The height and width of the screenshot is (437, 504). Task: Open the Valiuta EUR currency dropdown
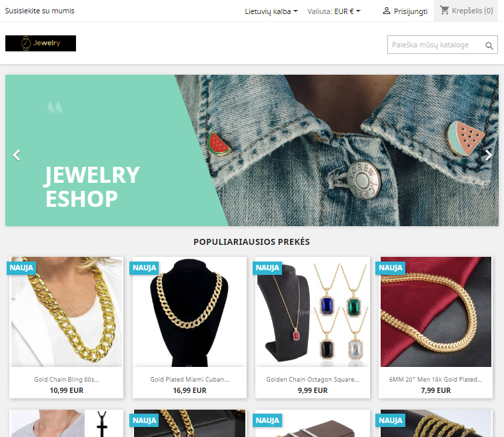(334, 11)
